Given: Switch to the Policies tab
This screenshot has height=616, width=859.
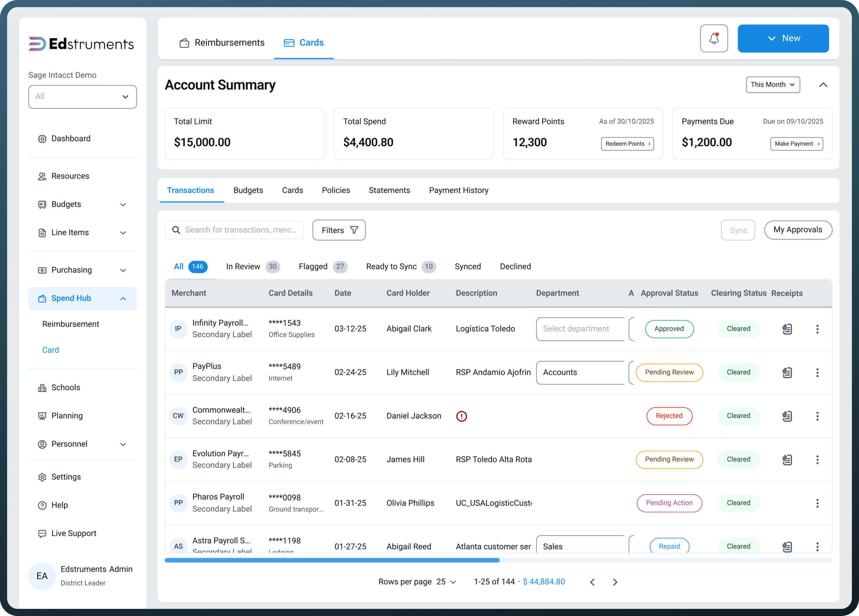Looking at the screenshot, I should 336,190.
